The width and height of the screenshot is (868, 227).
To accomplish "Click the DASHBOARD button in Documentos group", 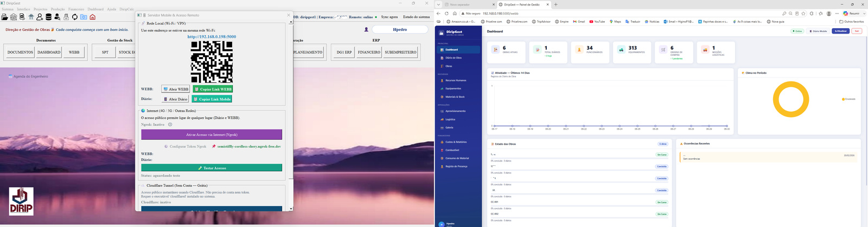I will point(49,53).
